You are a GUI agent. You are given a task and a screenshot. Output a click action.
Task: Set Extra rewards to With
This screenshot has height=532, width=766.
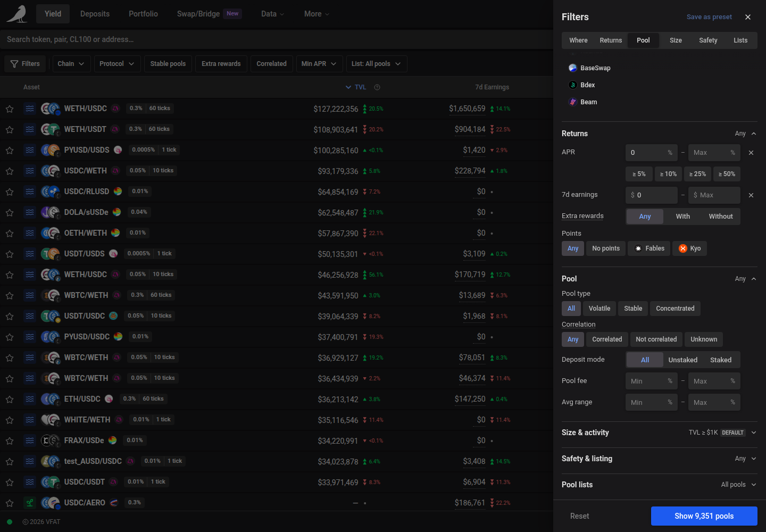[682, 217]
